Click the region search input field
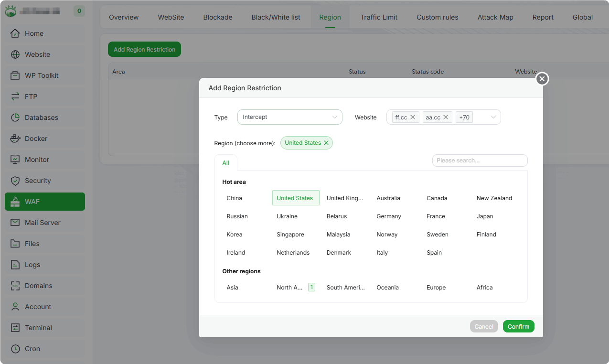 (x=480, y=161)
